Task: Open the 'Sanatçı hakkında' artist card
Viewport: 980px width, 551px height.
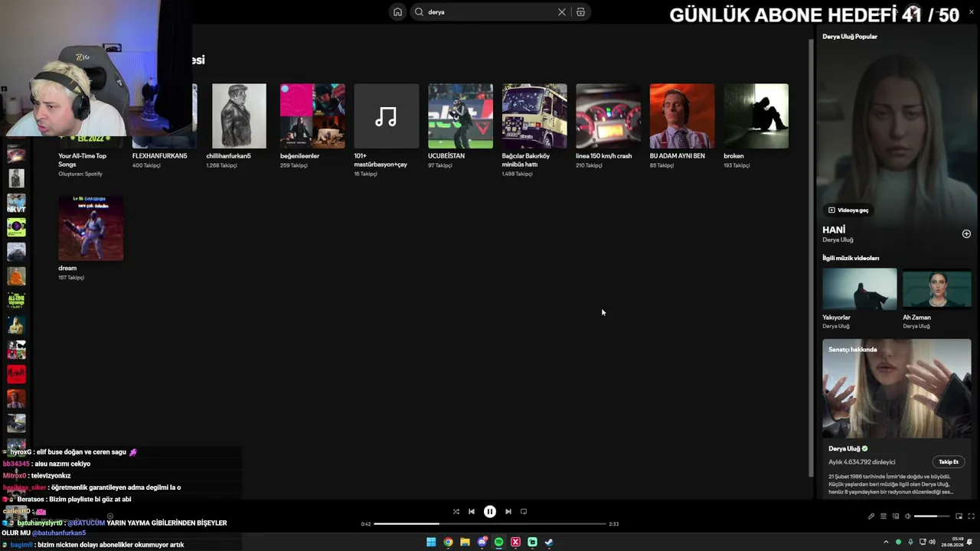Action: [897, 418]
